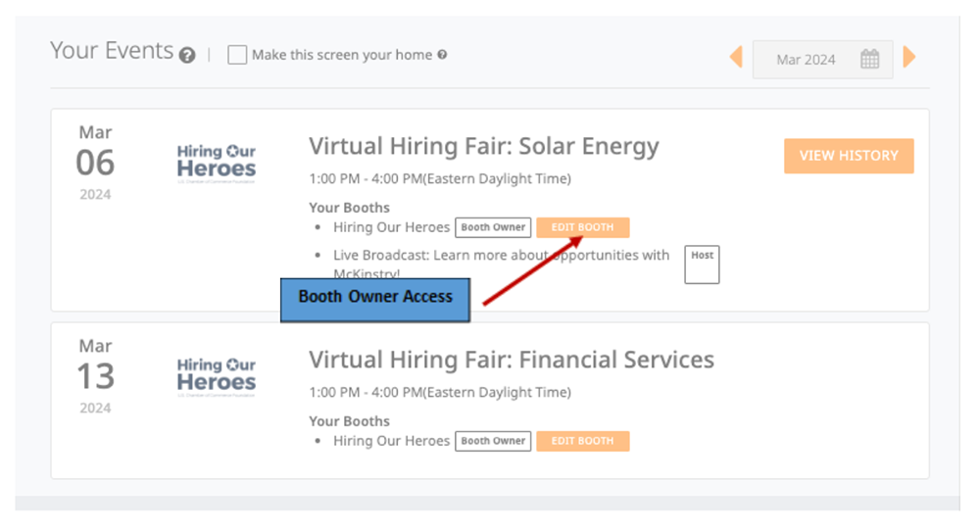Click the View History button
Screen dimensions: 980x530
click(x=849, y=156)
